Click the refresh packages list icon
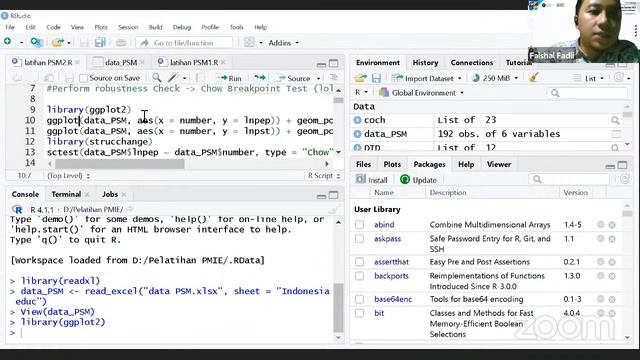This screenshot has height=360, width=640. pos(624,179)
